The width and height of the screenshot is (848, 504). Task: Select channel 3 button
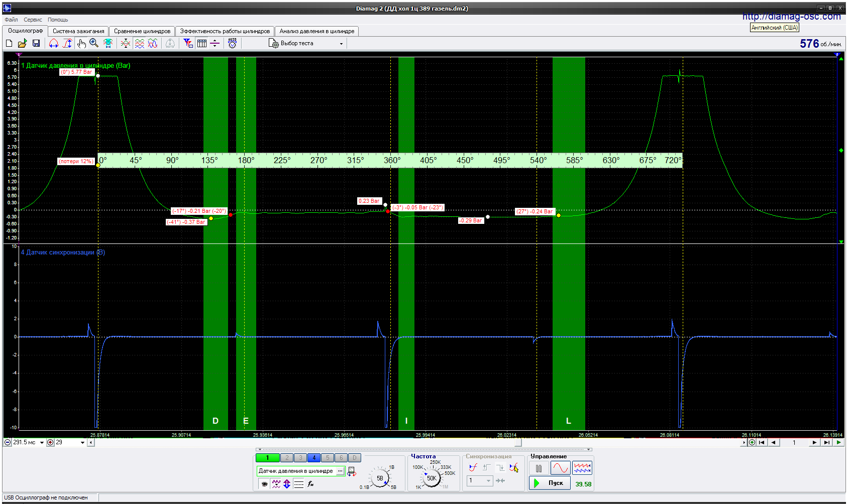click(300, 458)
